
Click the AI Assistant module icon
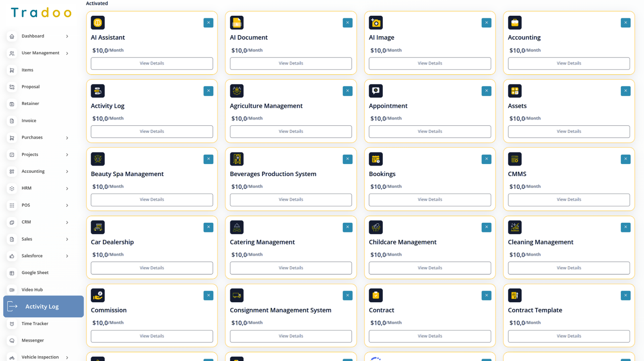(x=97, y=23)
